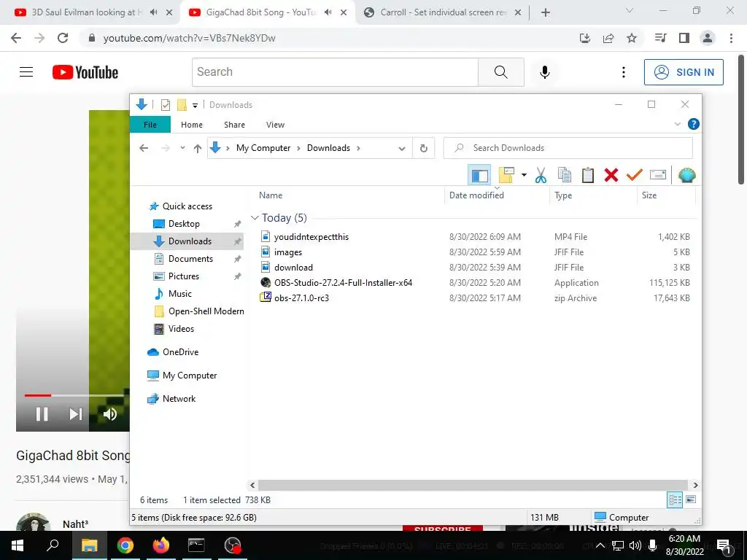Screen dimensions: 747x560
Task: Open the View ribbon tab
Action: [275, 125]
